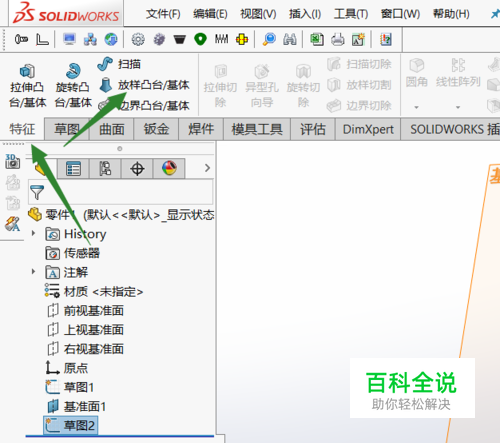Expand the 注解 tree node
The image size is (500, 443).
click(x=33, y=272)
